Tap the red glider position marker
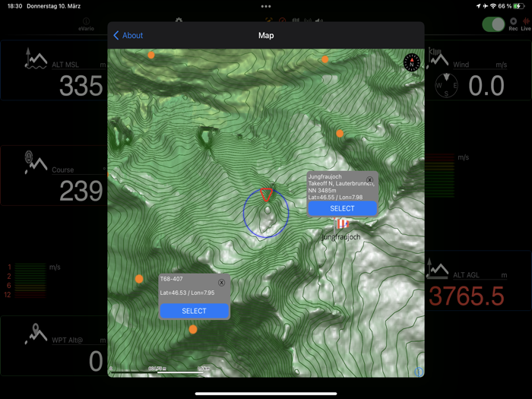Viewport: 532px width, 399px height. [x=266, y=195]
